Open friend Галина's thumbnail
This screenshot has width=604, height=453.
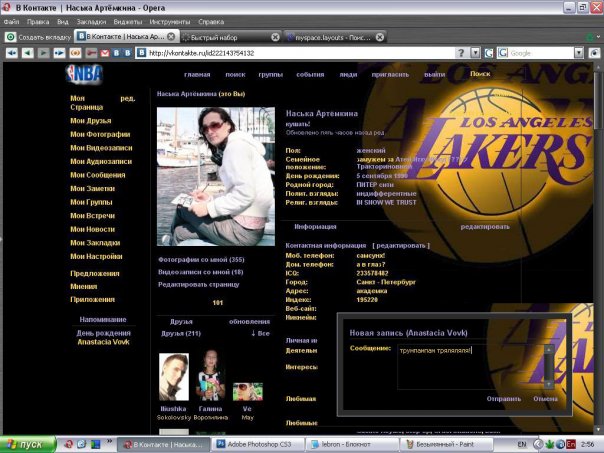click(210, 375)
